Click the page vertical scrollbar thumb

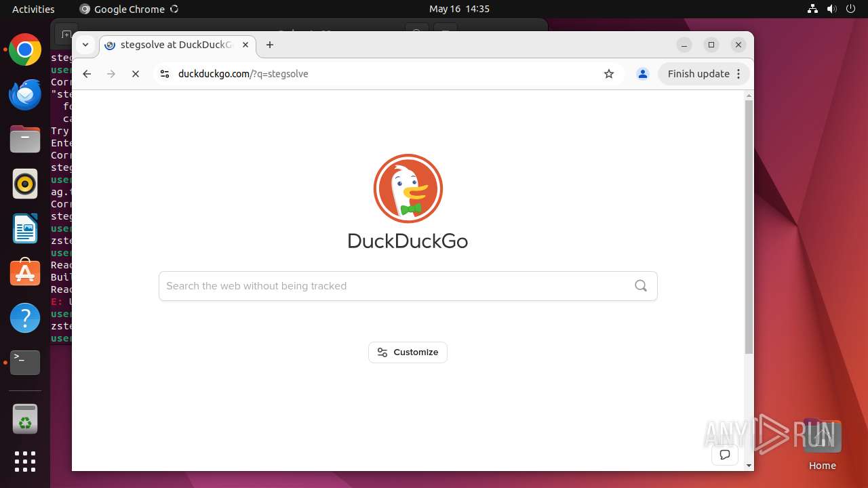749,227
